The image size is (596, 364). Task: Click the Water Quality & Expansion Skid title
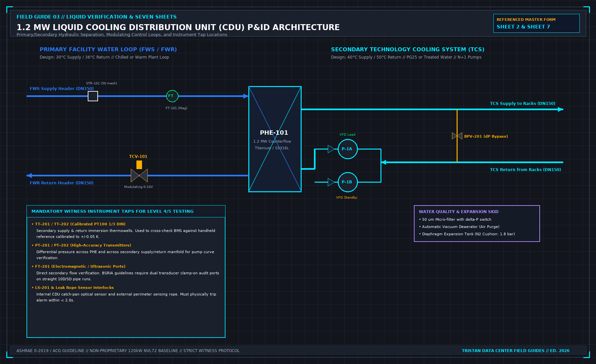point(459,212)
